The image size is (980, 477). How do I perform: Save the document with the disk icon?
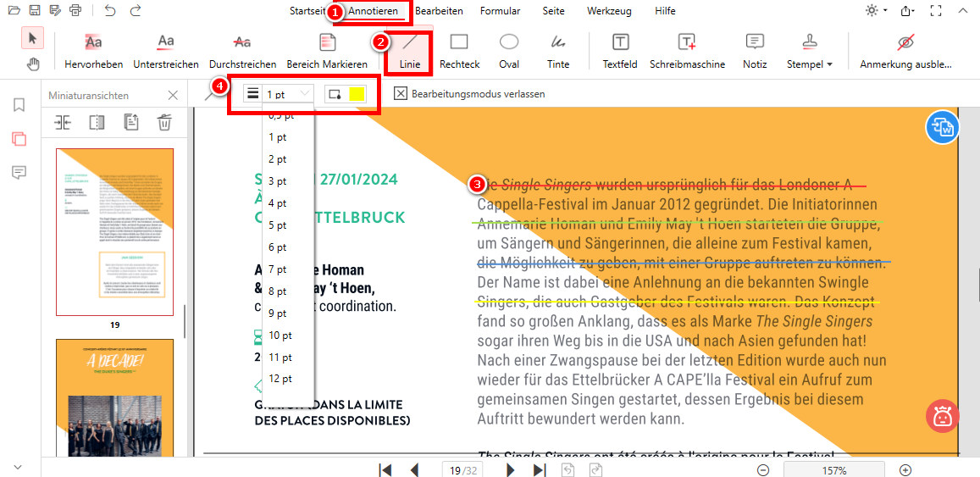tap(35, 10)
